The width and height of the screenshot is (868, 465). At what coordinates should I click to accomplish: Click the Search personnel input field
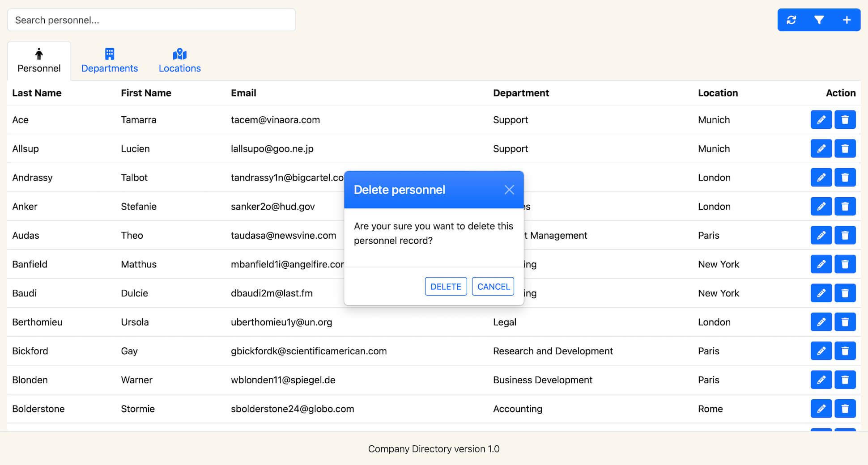(x=151, y=20)
